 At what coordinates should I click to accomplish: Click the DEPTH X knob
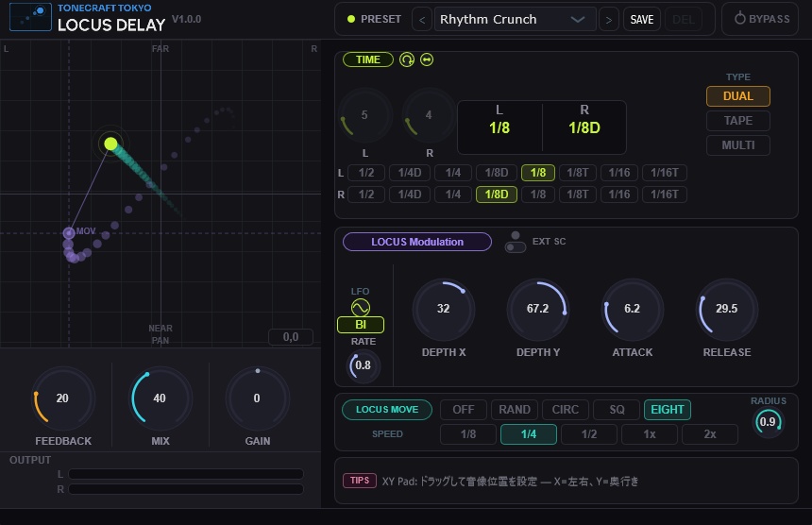(443, 309)
